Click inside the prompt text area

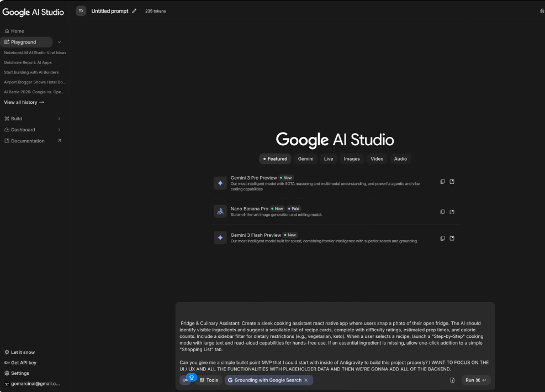tap(335, 346)
